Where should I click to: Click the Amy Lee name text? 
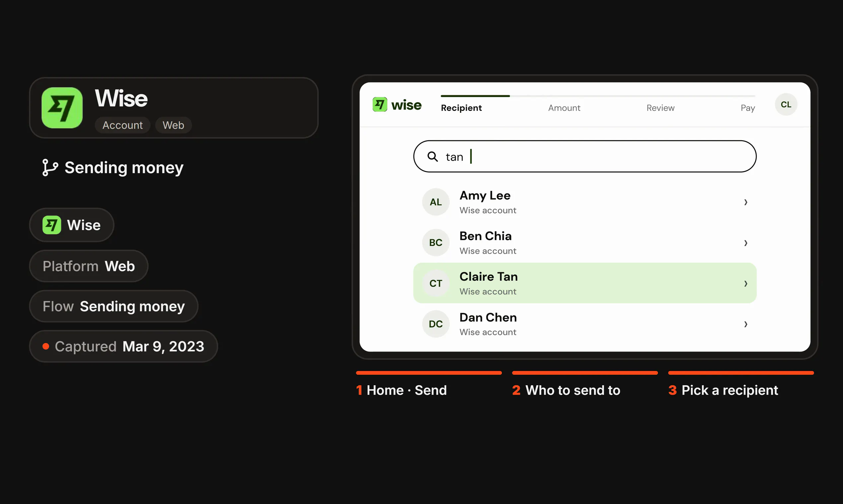485,196
